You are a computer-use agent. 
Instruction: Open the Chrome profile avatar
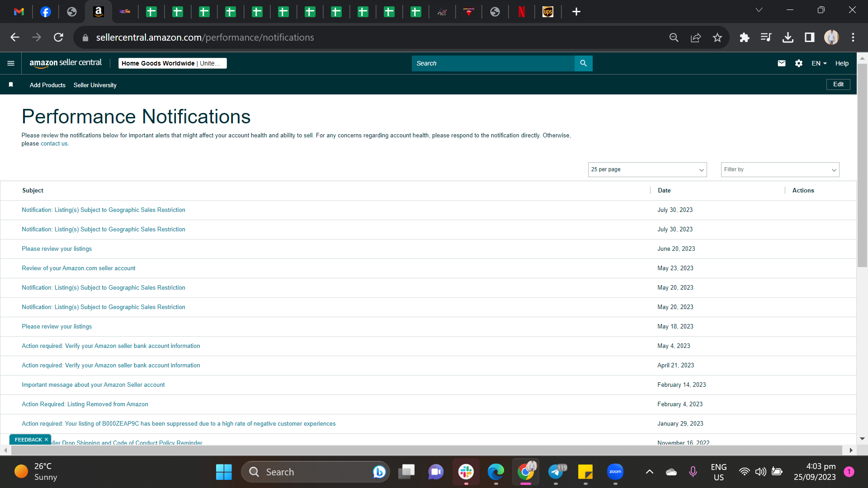click(x=831, y=38)
